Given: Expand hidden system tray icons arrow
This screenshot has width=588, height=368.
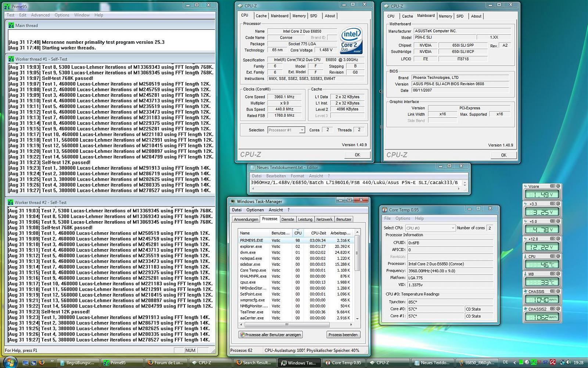Looking at the screenshot, I should click(514, 362).
